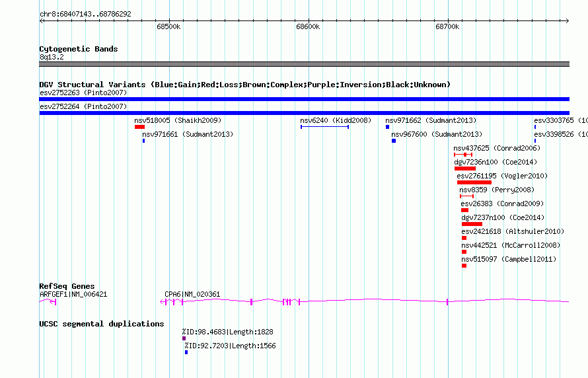Image resolution: width=588 pixels, height=378 pixels.
Task: Click the Cytogenetic Bands track title
Action: tap(79, 49)
